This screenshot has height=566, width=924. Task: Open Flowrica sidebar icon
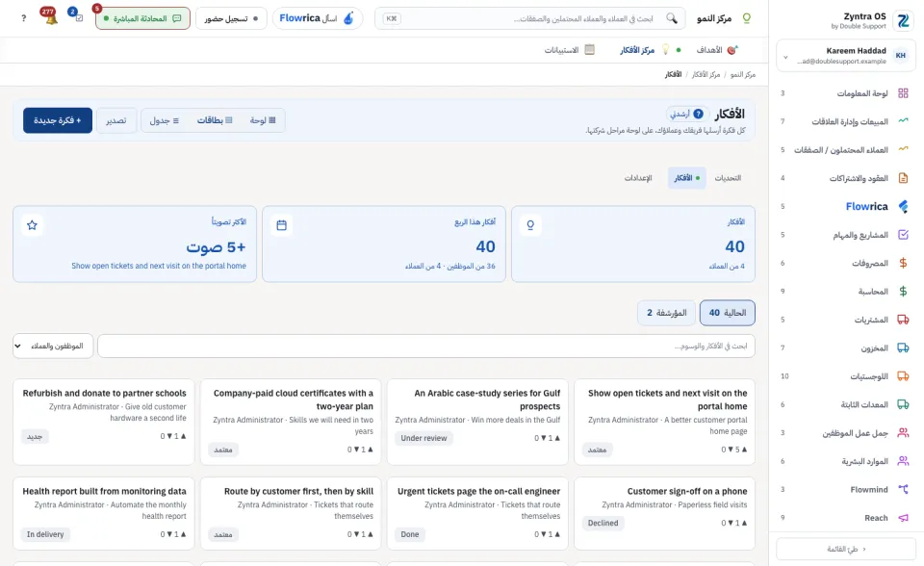[903, 206]
